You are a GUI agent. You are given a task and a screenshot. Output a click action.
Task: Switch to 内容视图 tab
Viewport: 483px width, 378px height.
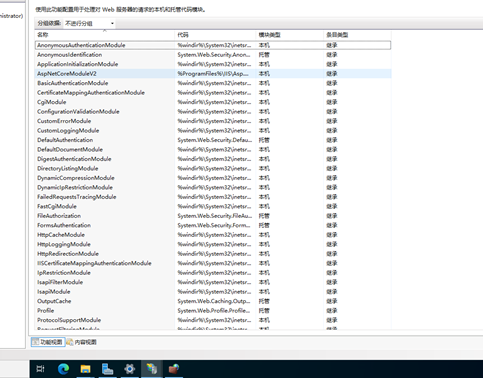pyautogui.click(x=82, y=342)
